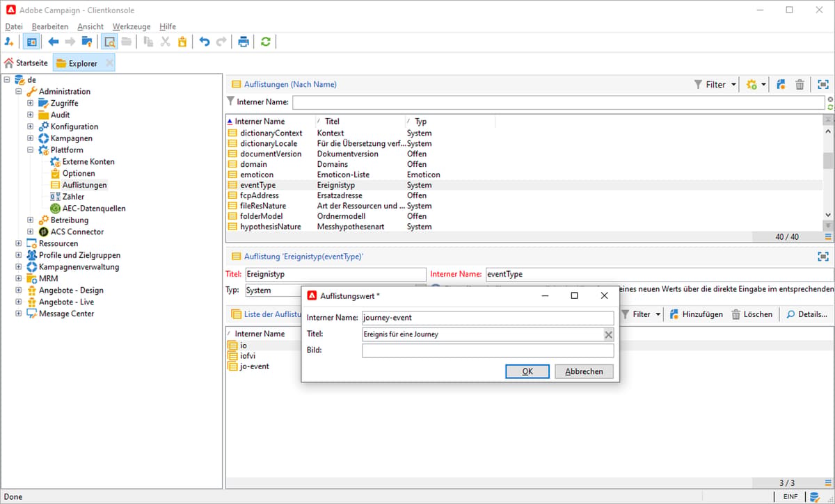Open the gear actions dropdown in Auflistungen header

coord(756,84)
